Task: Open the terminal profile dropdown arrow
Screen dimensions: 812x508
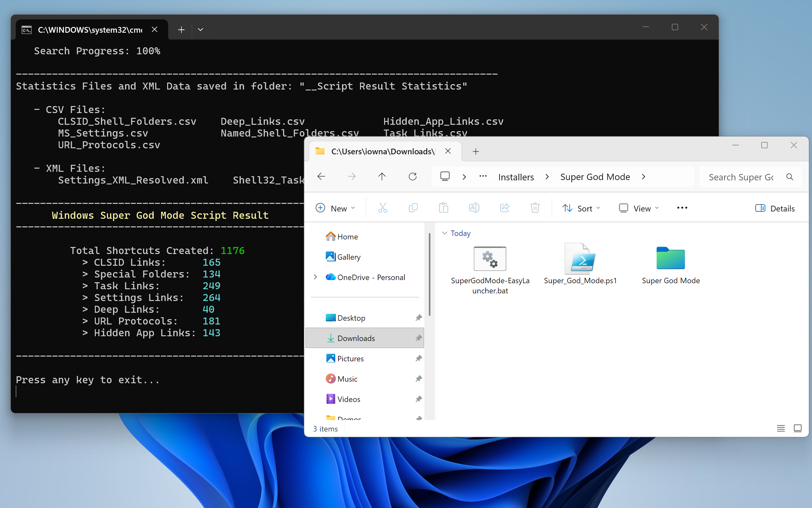Action: coord(200,30)
